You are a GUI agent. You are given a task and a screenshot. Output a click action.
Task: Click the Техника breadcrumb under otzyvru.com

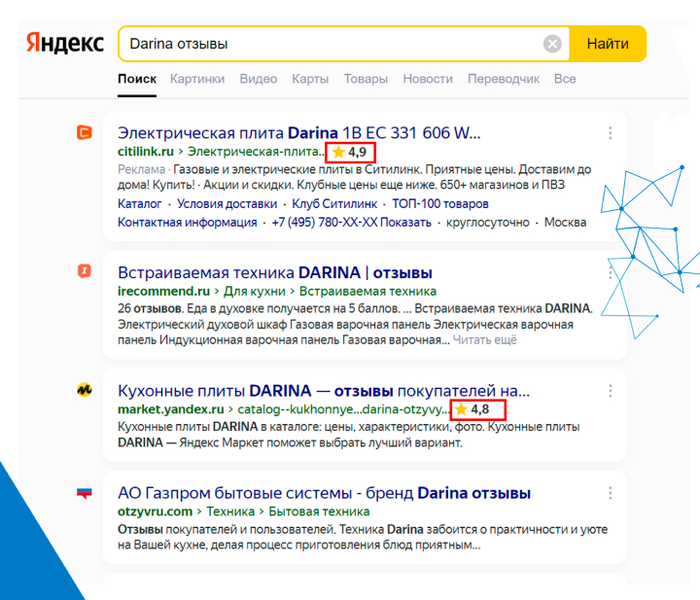230,512
